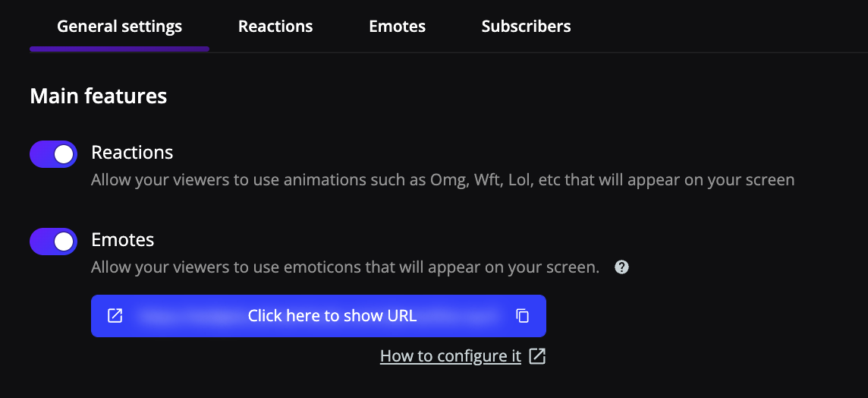Select the General settings tab

tap(120, 26)
